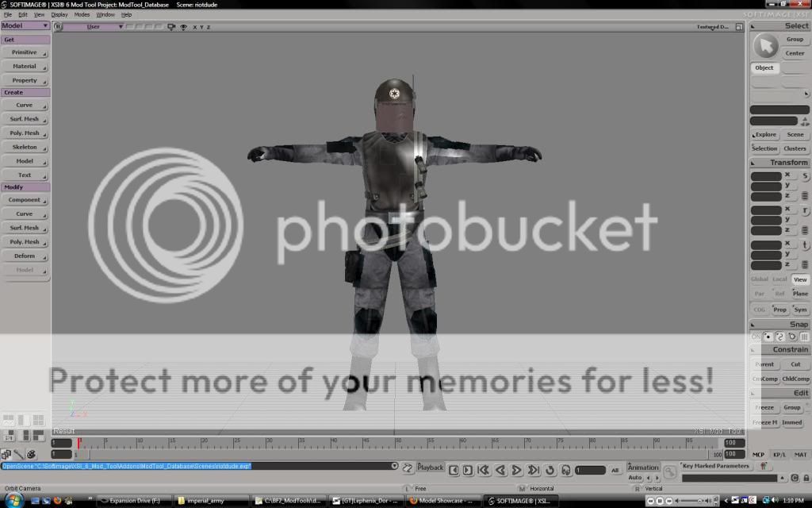812x508 pixels.
Task: Click the Explore button
Action: tap(765, 135)
